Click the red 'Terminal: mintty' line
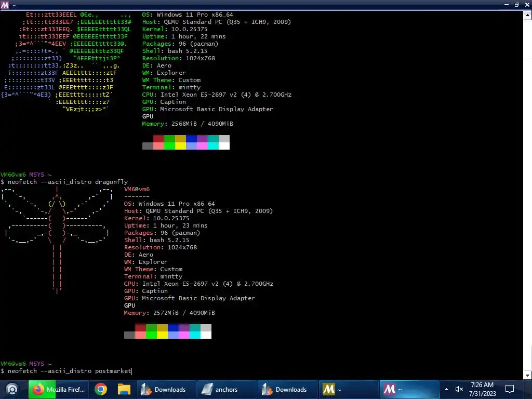Viewport: 532px width, 399px height. point(153,276)
